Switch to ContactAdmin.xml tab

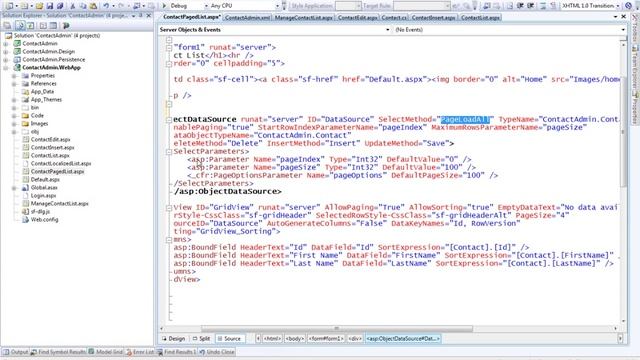coord(247,18)
